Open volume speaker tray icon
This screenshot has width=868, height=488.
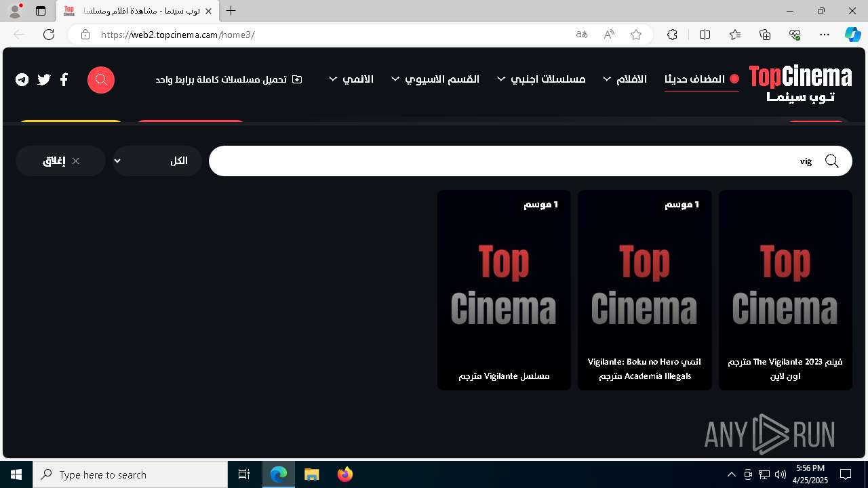click(x=780, y=474)
